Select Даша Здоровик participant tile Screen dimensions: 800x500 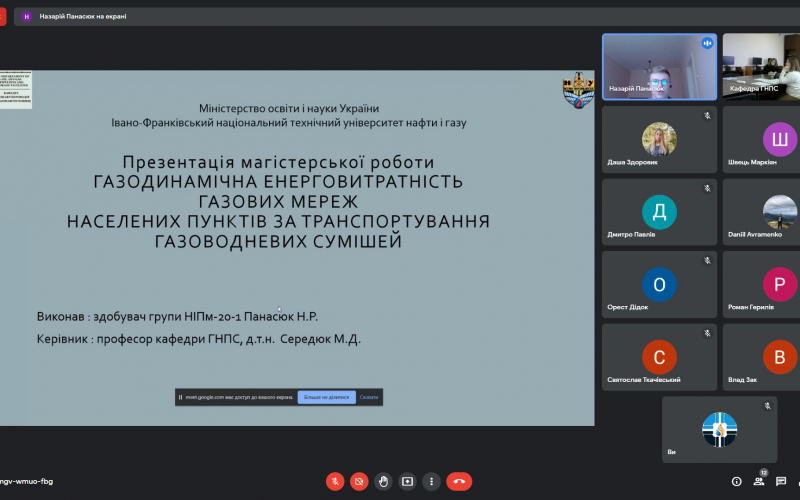coord(659,139)
